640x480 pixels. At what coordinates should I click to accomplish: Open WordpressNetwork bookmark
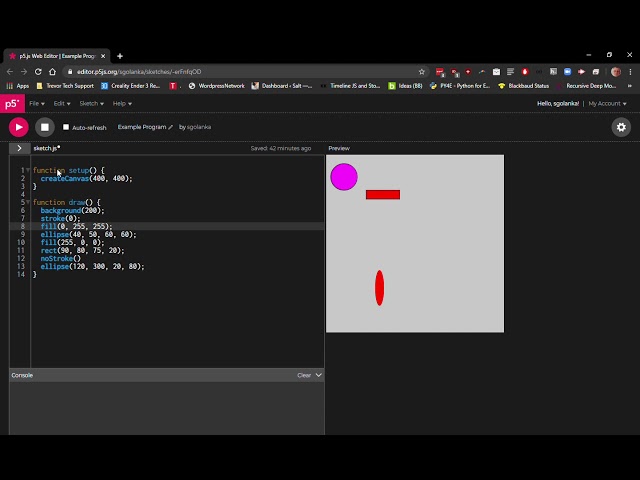217,86
